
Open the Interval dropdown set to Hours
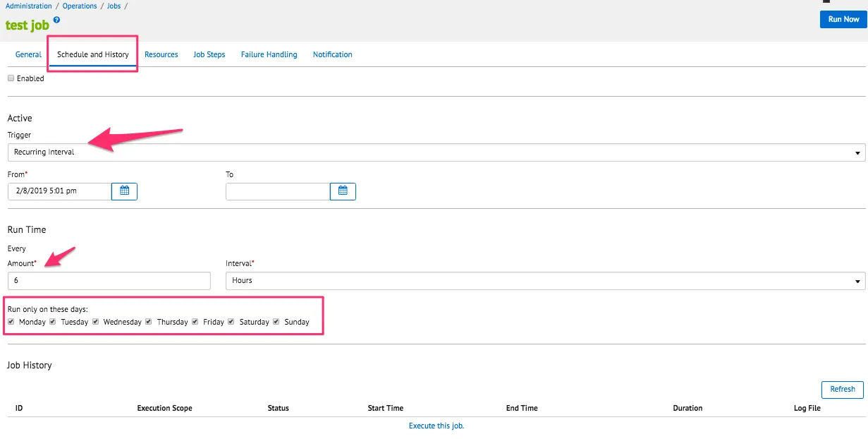pos(545,280)
